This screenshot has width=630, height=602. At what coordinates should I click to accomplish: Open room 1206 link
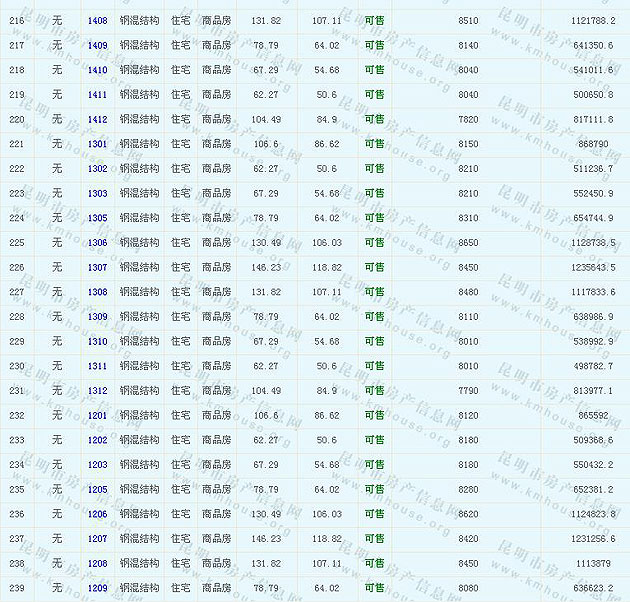pos(97,514)
